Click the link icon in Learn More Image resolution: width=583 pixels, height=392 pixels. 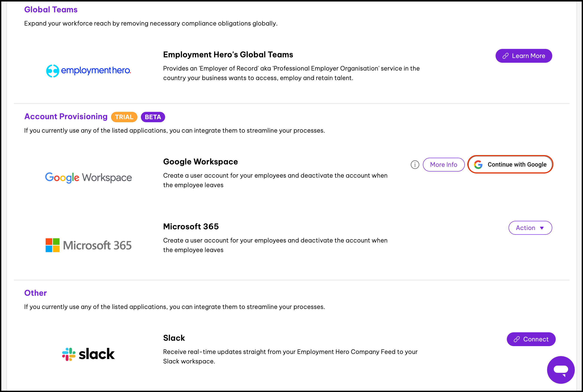point(506,56)
